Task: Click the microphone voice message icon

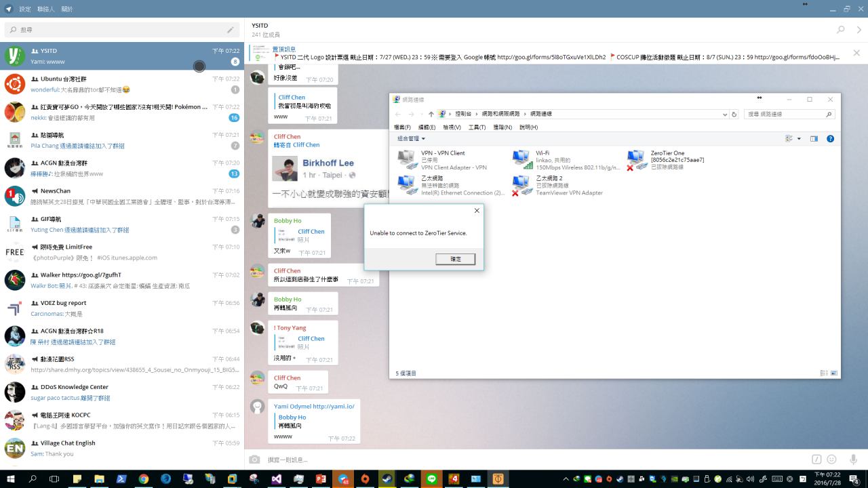Action: click(x=853, y=460)
